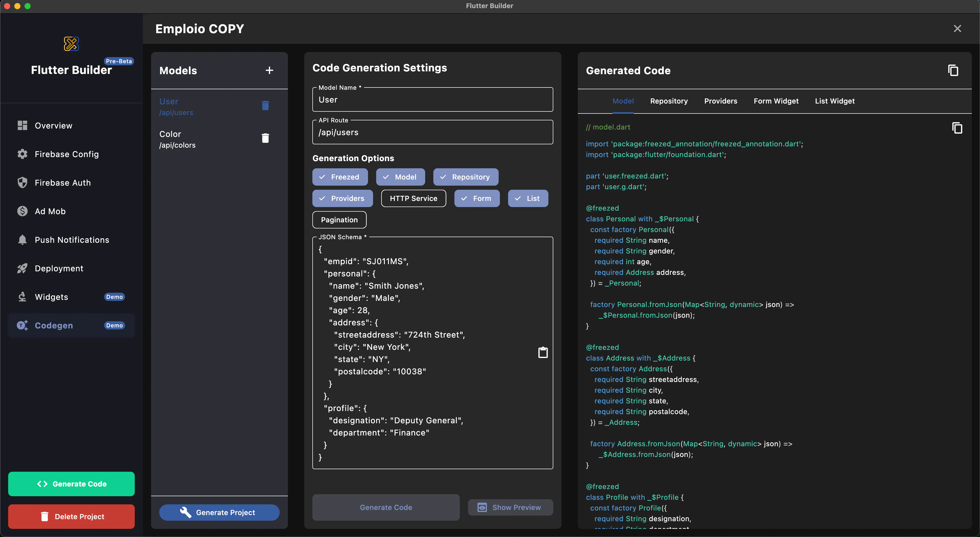Enable the HTTP Service option
The height and width of the screenshot is (537, 980).
(x=413, y=198)
